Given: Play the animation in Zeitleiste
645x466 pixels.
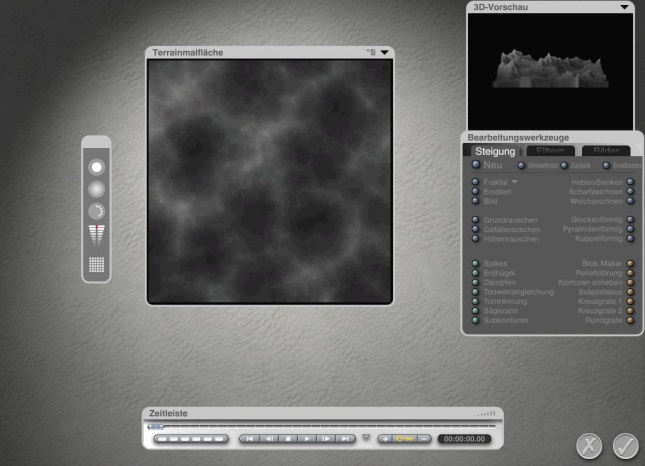Looking at the screenshot, I should point(307,439).
